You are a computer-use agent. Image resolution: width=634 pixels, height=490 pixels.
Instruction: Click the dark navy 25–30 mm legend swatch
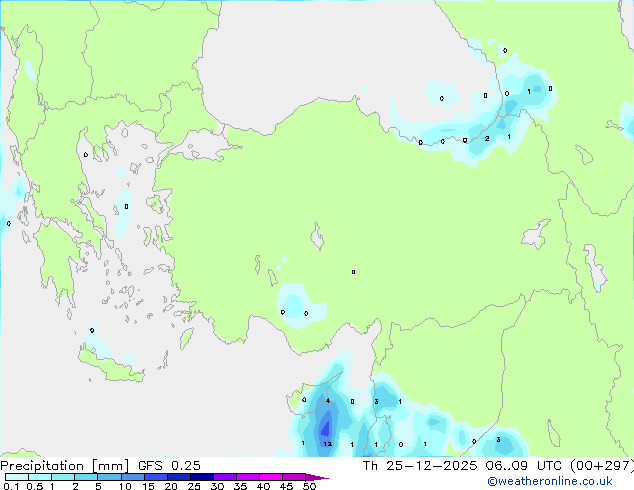coord(202,477)
